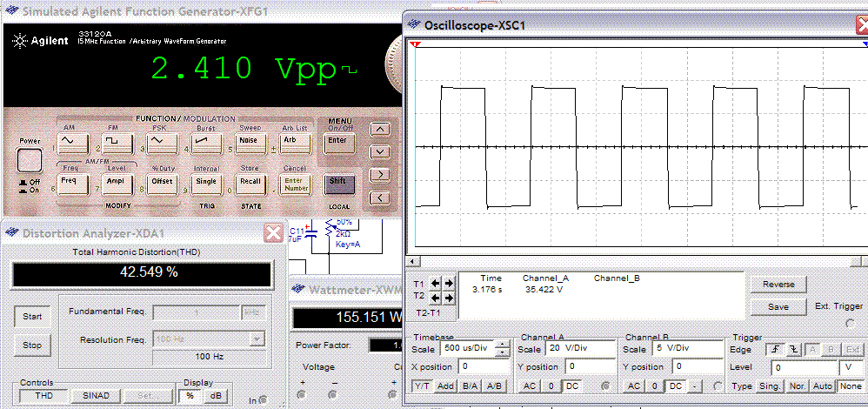Toggle the generator Power switch
This screenshot has width=868, height=409.
click(x=30, y=161)
